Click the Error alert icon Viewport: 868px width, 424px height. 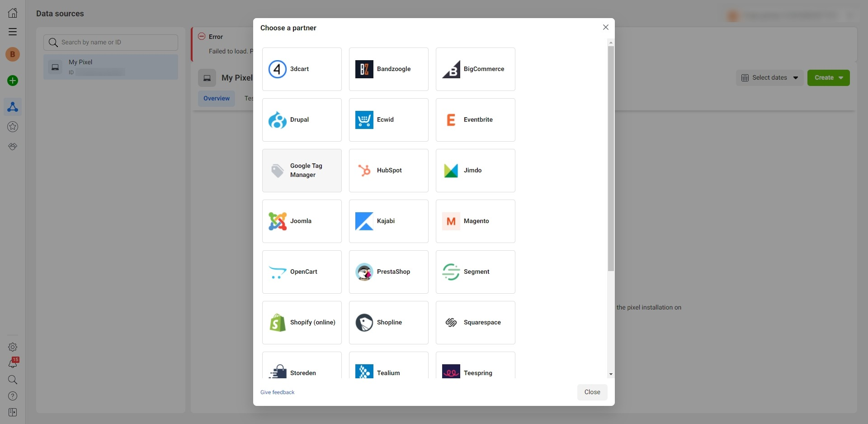202,36
